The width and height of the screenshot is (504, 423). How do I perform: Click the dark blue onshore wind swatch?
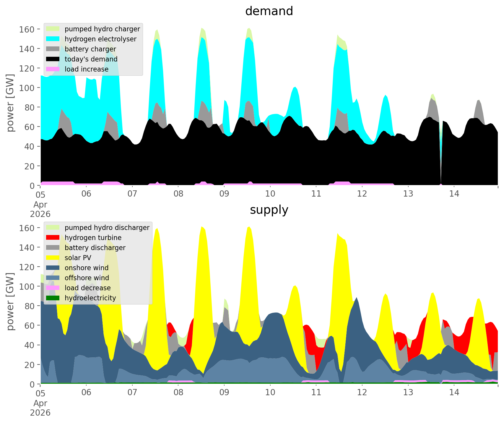(x=53, y=268)
